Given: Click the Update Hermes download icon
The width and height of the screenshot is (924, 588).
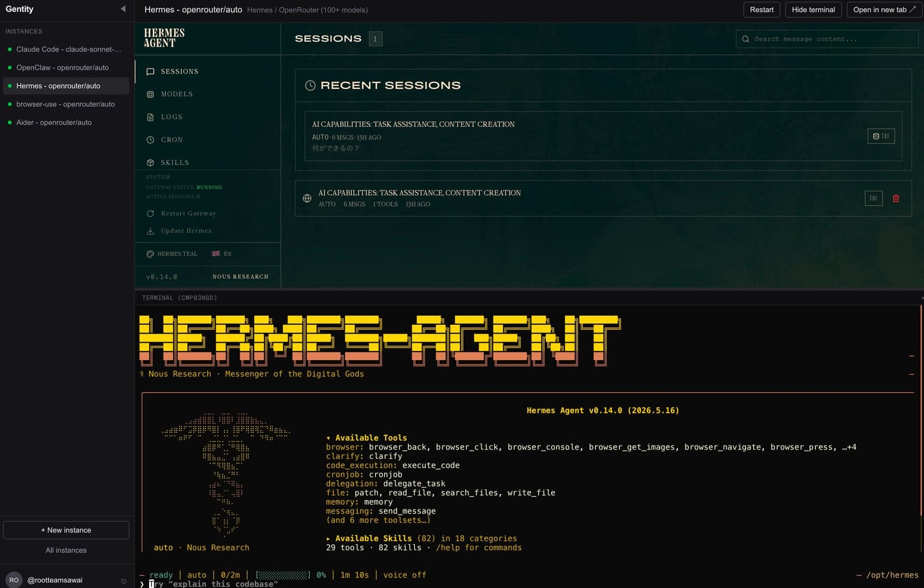Looking at the screenshot, I should 150,231.
